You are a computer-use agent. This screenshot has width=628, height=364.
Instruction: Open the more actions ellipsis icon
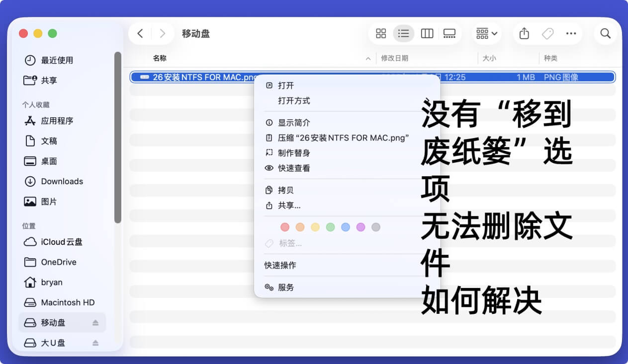pyautogui.click(x=571, y=33)
